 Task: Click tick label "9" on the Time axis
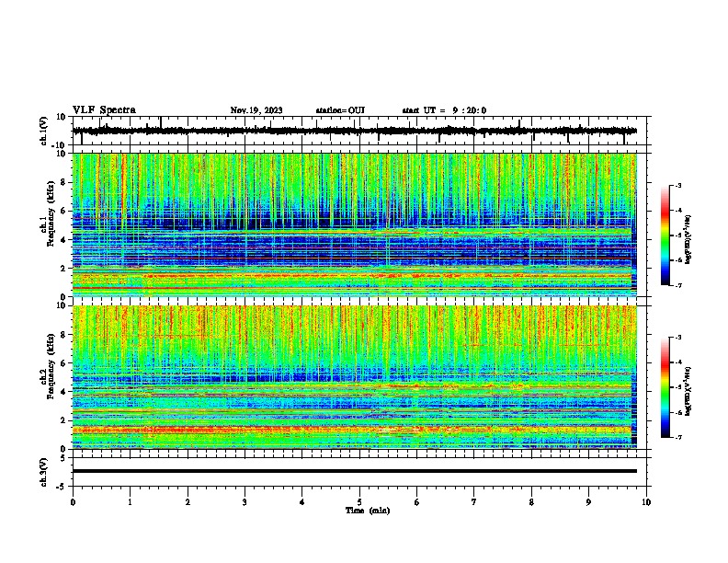coord(588,502)
